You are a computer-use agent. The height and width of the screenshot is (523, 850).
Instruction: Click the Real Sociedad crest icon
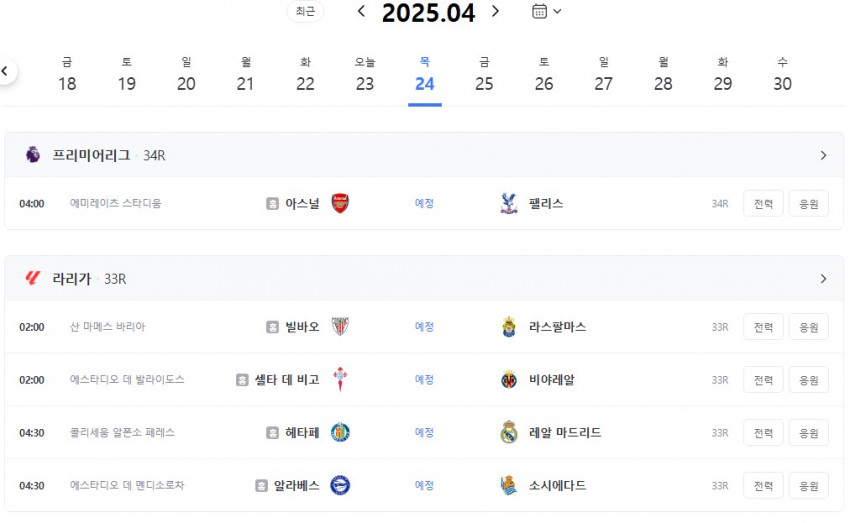pos(508,486)
